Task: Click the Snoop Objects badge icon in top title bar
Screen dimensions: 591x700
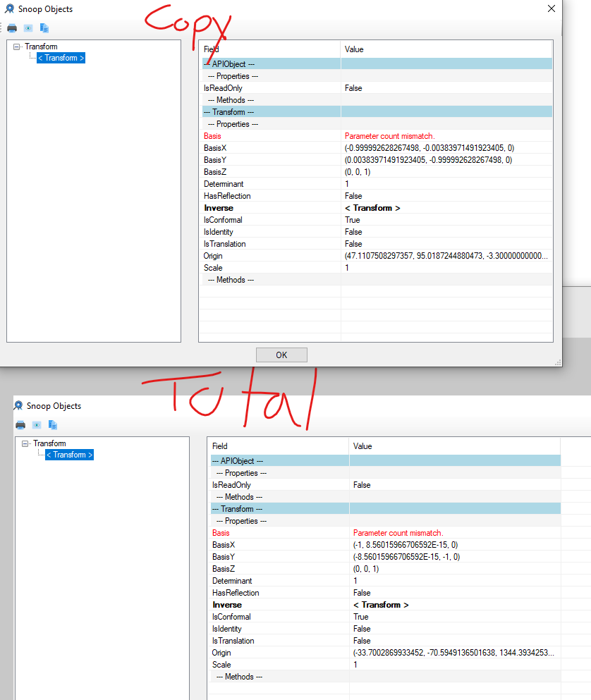Action: point(8,8)
